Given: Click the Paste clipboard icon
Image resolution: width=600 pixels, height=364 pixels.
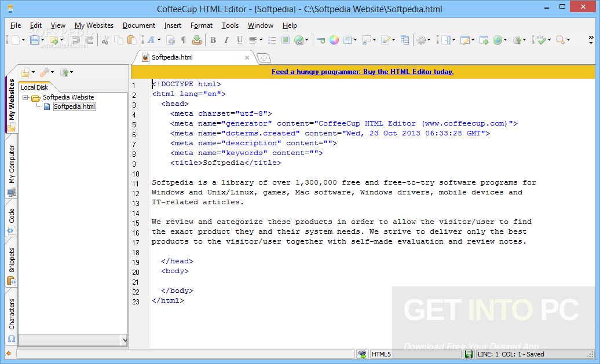Looking at the screenshot, I should (131, 40).
